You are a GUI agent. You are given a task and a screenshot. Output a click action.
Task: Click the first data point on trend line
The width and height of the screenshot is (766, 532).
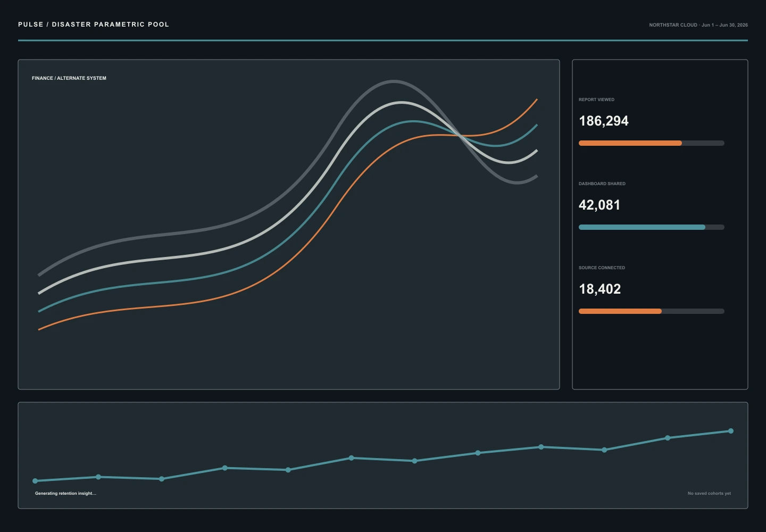[x=35, y=481]
